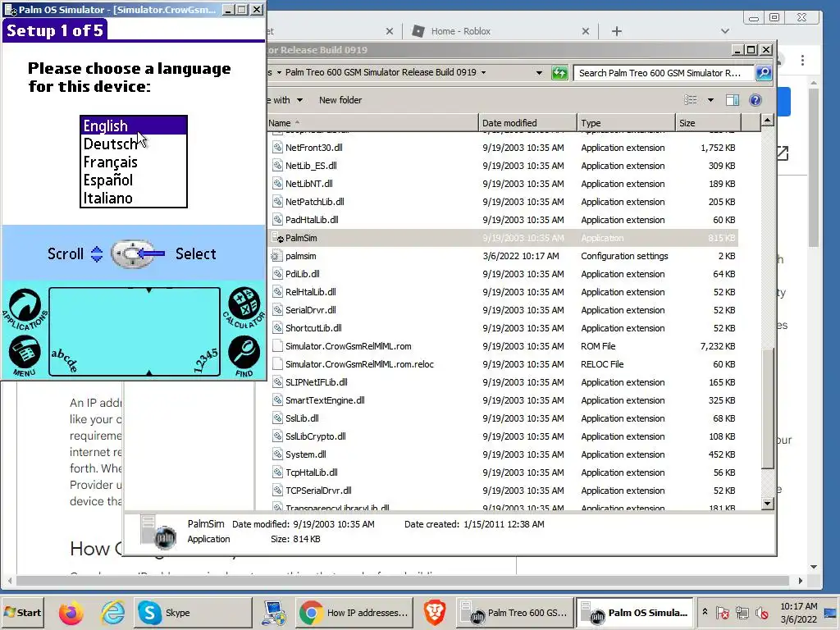
Task: Open Chrome three-dot menu
Action: (x=802, y=60)
